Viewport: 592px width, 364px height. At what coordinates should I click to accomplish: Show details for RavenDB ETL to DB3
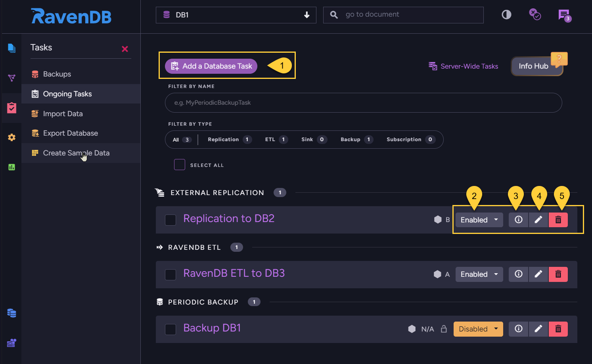point(518,274)
